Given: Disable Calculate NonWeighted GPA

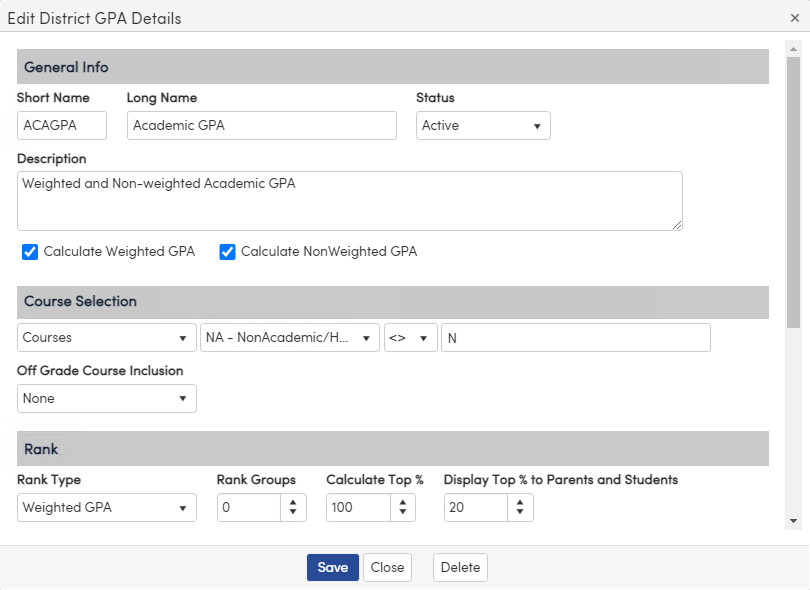Looking at the screenshot, I should [227, 251].
